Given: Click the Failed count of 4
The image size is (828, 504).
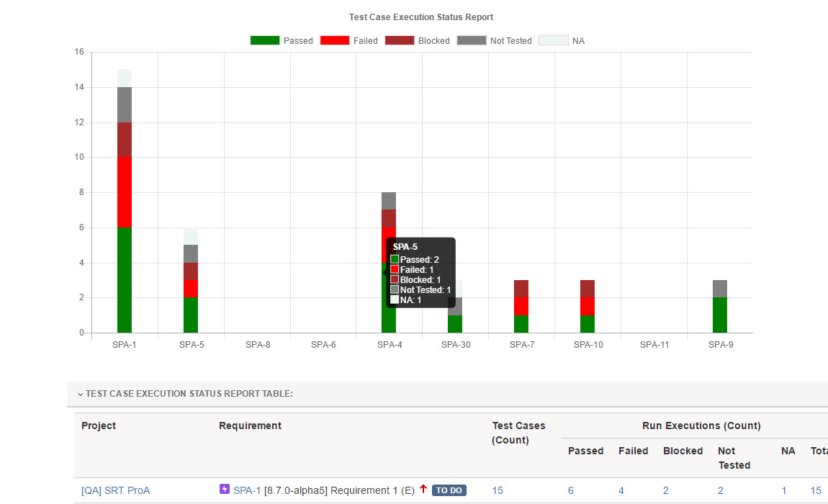Looking at the screenshot, I should (621, 490).
